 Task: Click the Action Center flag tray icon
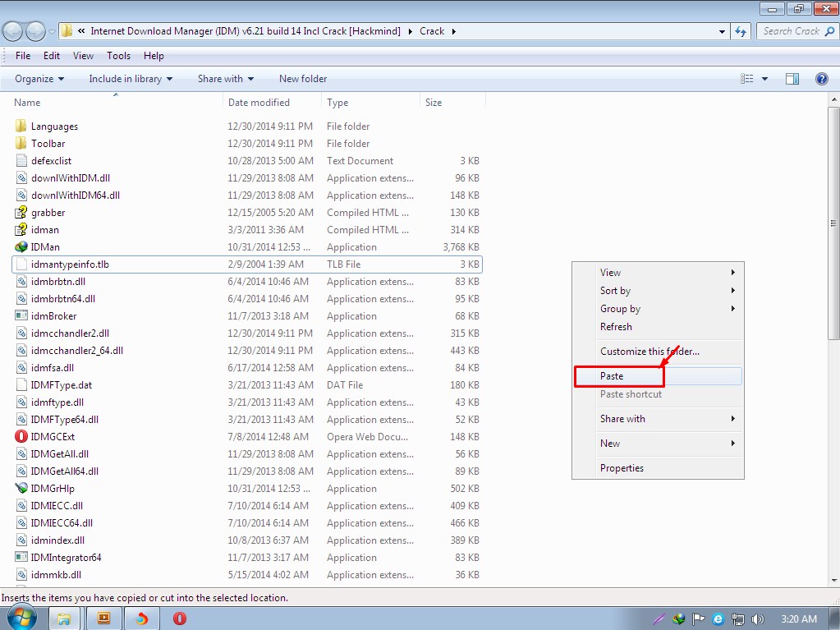pos(698,619)
